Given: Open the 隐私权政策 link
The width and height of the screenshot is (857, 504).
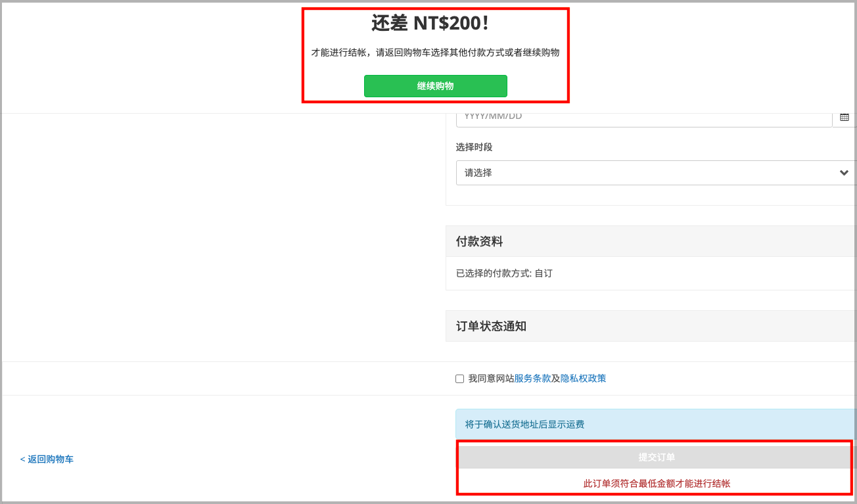Looking at the screenshot, I should point(583,378).
